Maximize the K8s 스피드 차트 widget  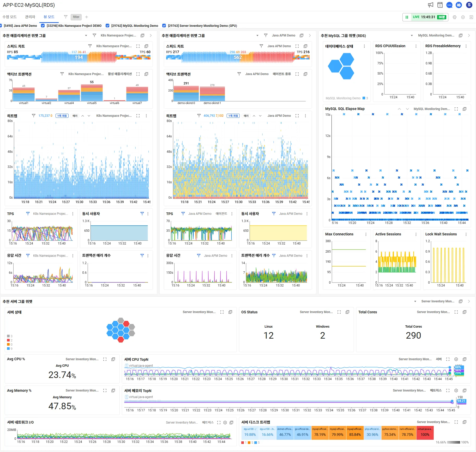click(138, 46)
